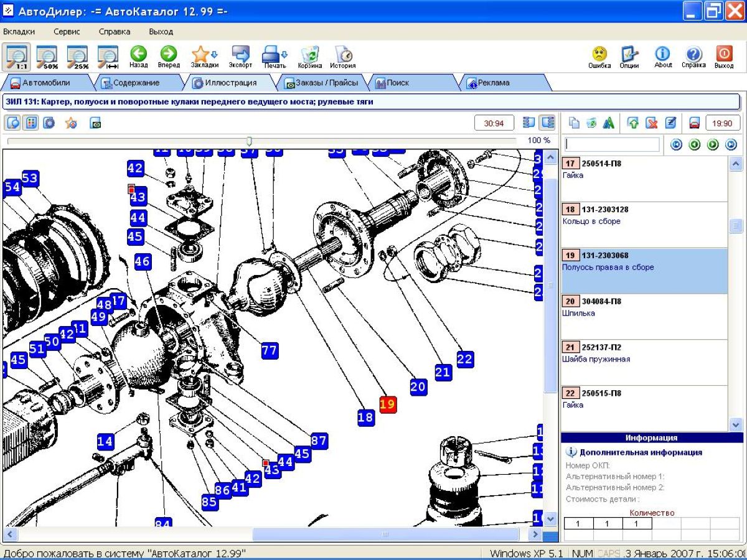The width and height of the screenshot is (747, 560).
Task: Click the red X delete icon
Action: pos(652,123)
